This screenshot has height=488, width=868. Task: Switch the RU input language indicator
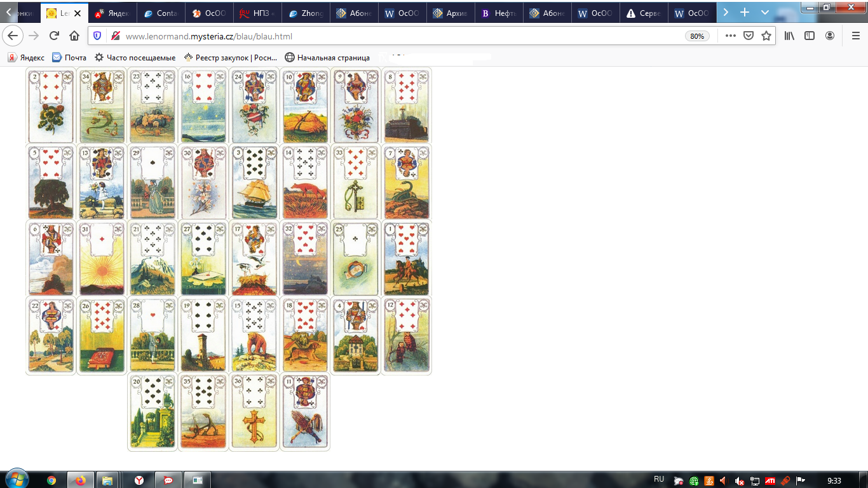[x=659, y=479]
